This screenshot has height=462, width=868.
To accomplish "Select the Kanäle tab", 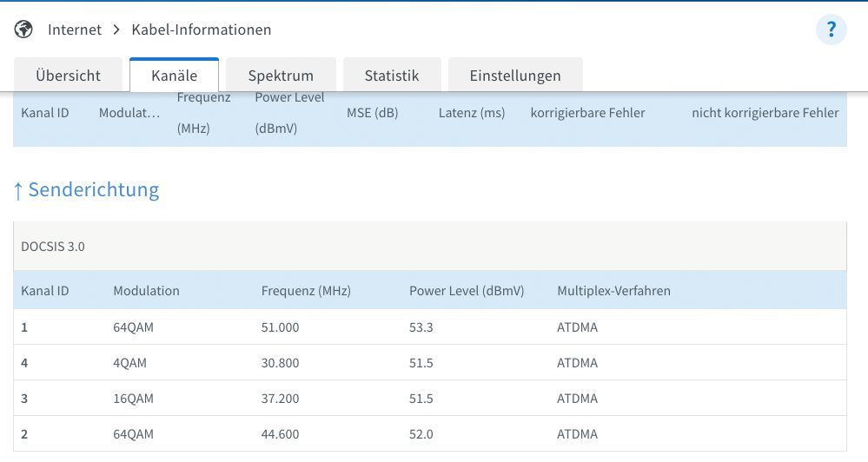I will click(x=174, y=76).
